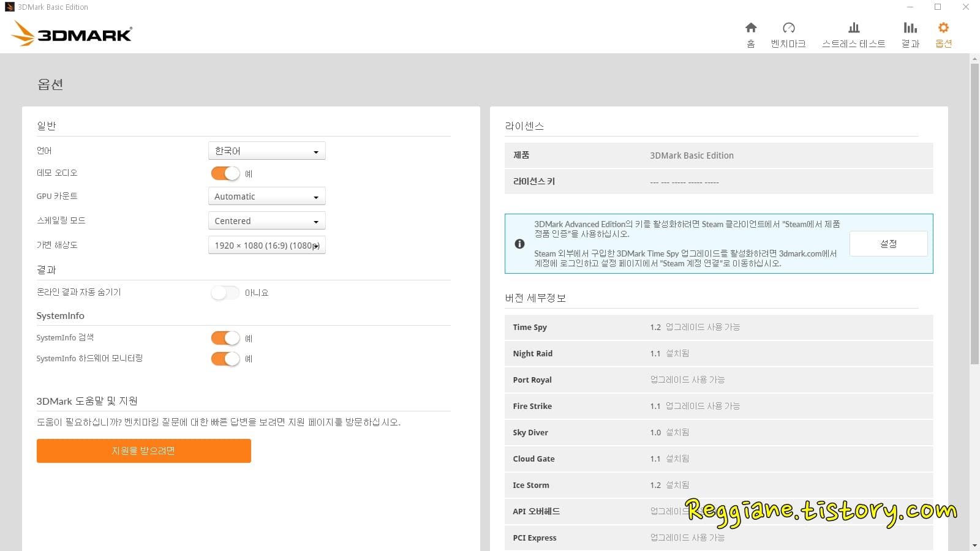Click the Sky Diver version row
Viewport: 980px width, 551px height.
coord(719,433)
